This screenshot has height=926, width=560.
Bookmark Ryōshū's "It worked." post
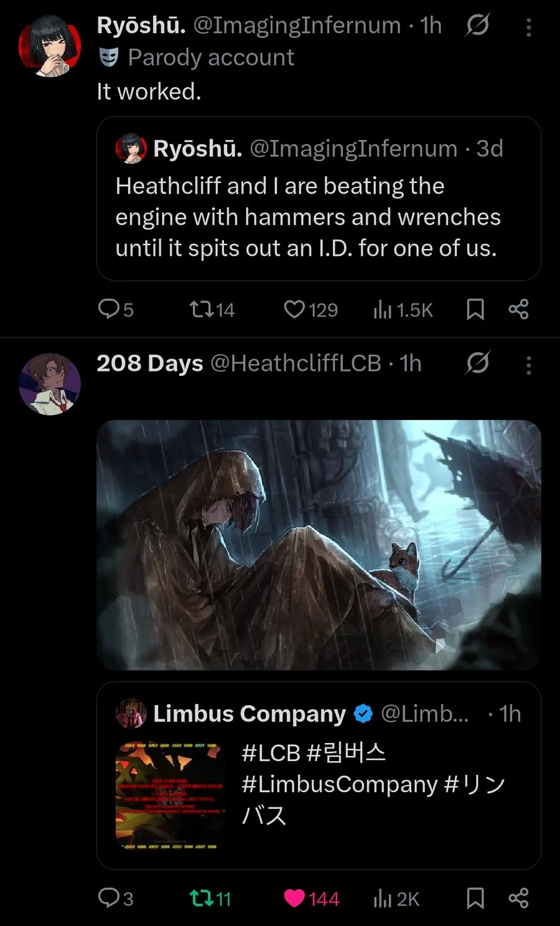point(475,309)
